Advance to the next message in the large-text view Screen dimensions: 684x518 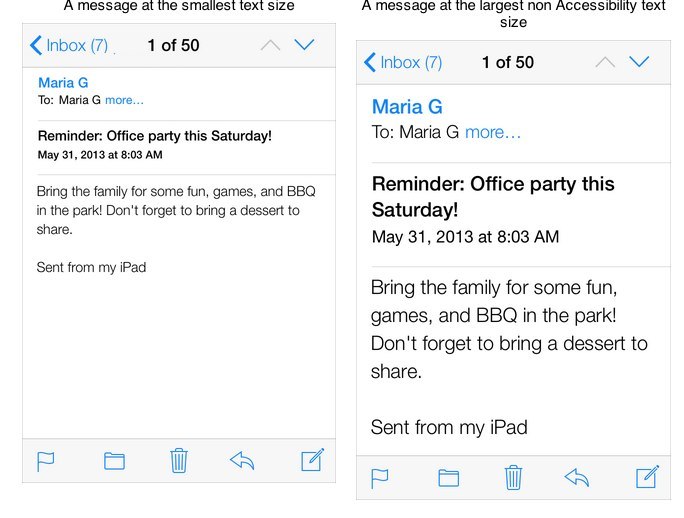tap(639, 62)
